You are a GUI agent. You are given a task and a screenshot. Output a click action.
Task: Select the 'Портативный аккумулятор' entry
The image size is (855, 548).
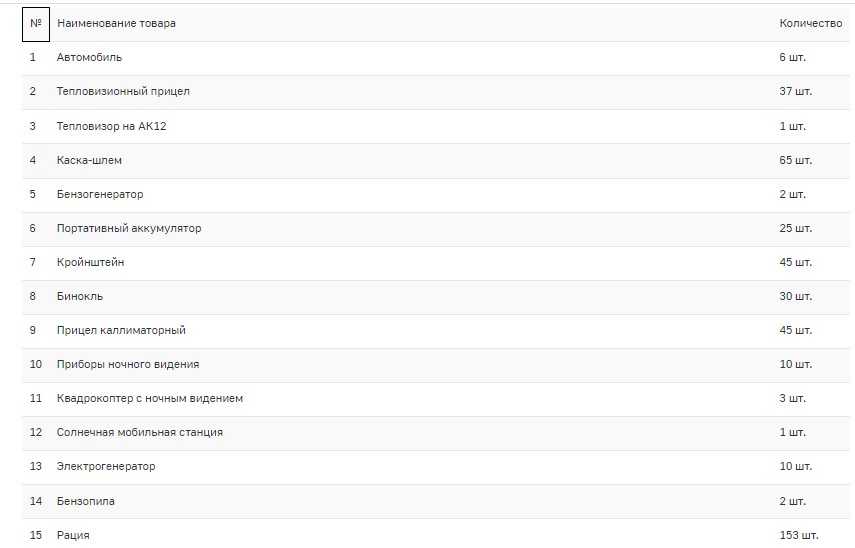tap(129, 228)
